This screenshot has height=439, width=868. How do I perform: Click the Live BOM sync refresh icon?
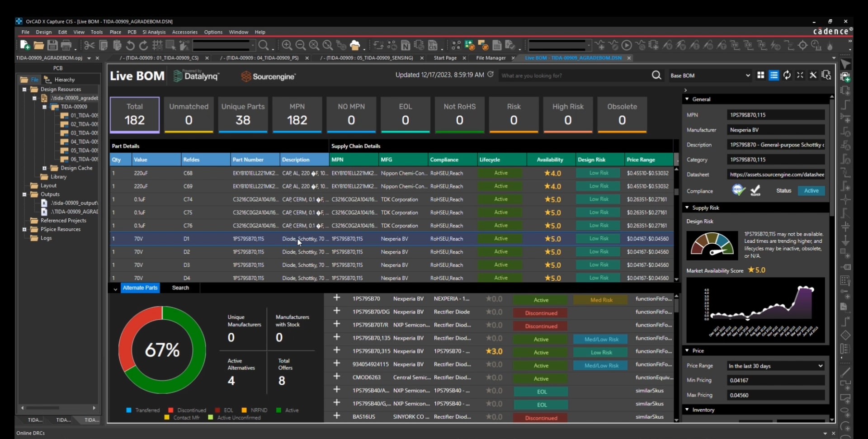tap(787, 75)
